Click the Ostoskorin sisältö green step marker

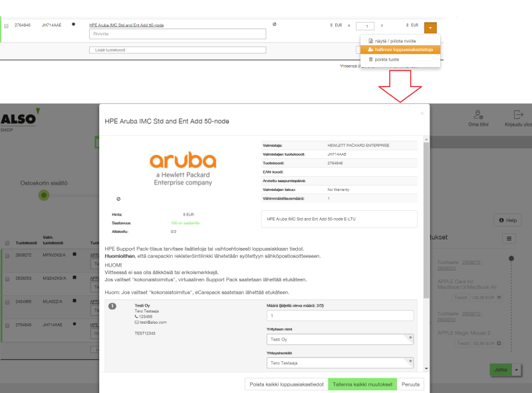point(44,195)
